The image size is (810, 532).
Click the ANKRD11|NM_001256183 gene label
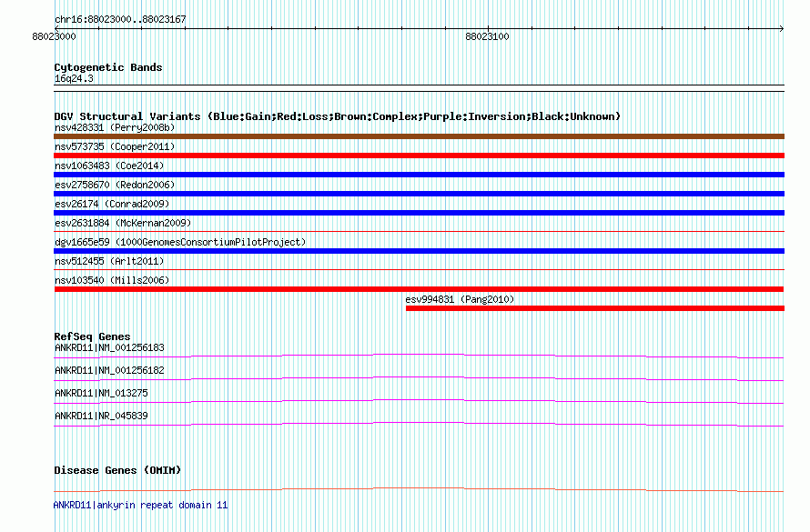click(x=109, y=347)
